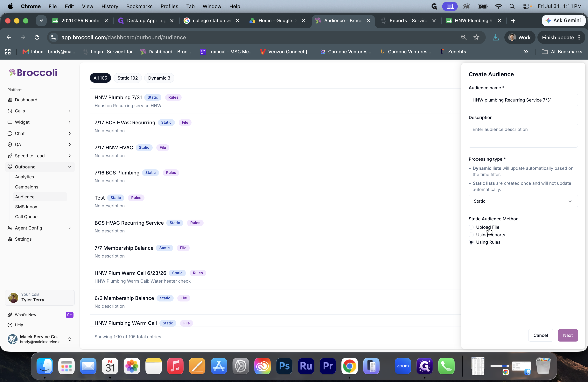Open the BCS HVAC Recurring Service audience

pos(129,223)
